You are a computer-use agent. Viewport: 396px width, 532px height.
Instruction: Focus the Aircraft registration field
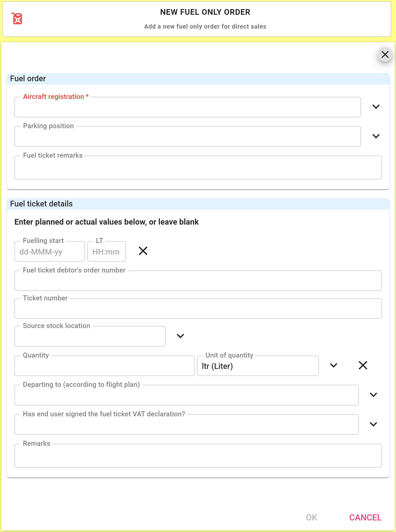pyautogui.click(x=187, y=107)
